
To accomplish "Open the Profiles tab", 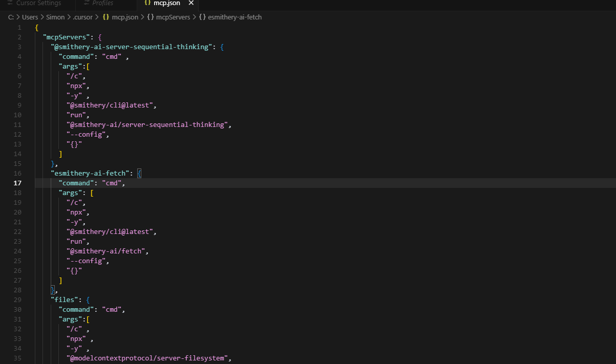I will coord(103,3).
